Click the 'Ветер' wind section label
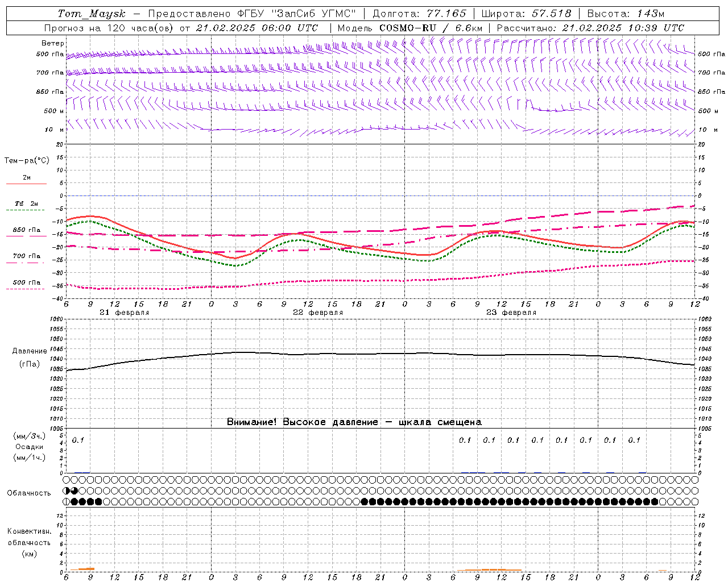This screenshot has width=728, height=582. tap(53, 43)
